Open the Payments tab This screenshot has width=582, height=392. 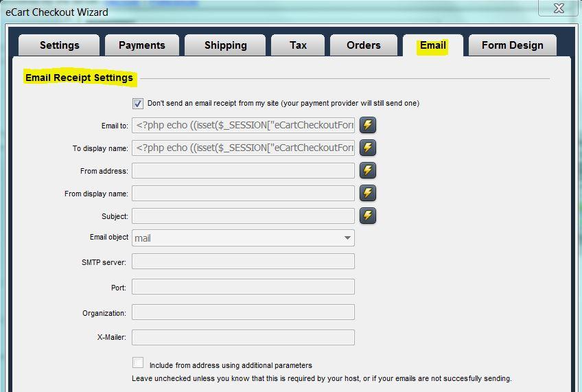click(x=142, y=45)
